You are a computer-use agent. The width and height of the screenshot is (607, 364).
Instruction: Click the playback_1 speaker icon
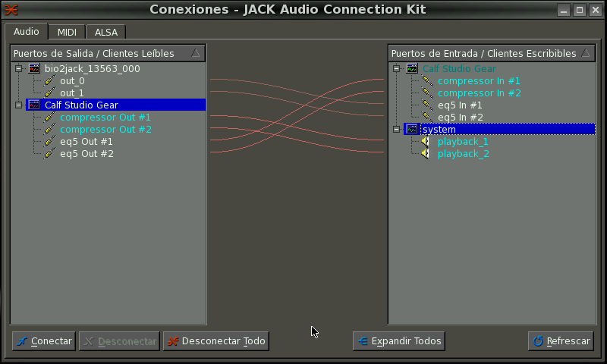426,142
